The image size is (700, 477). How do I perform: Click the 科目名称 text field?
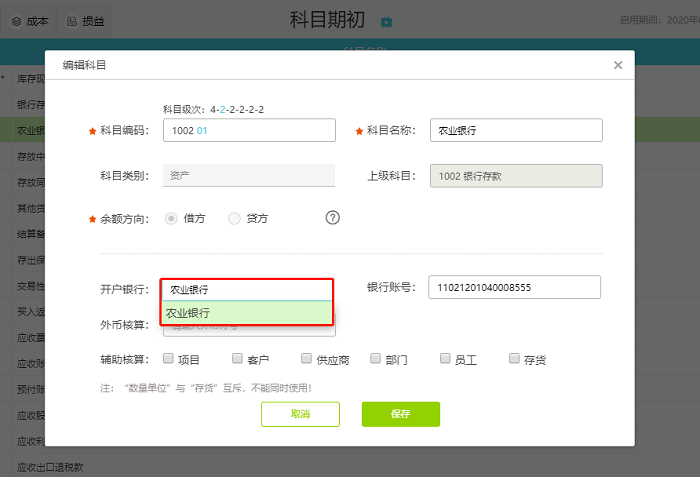[x=516, y=131]
